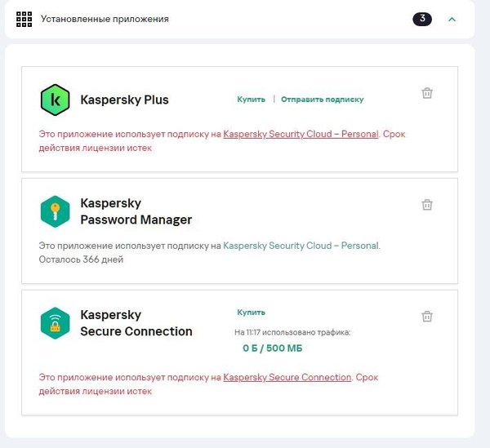The image size is (490, 448).
Task: Remove Kaspersky Password Manager via trash icon
Action: click(426, 205)
